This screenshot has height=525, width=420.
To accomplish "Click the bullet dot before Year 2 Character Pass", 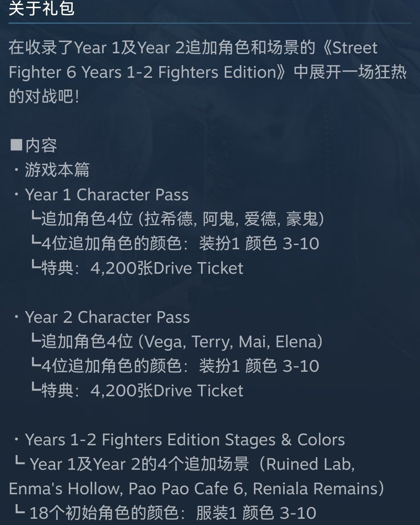I will (x=16, y=317).
